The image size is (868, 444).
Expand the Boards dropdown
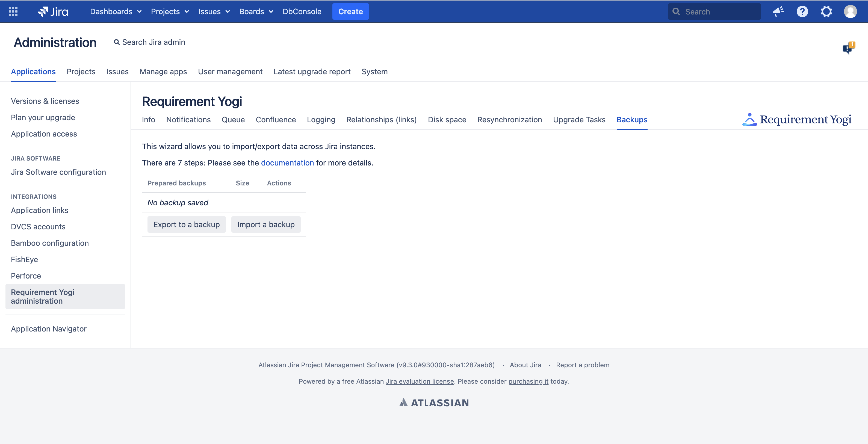pos(256,11)
